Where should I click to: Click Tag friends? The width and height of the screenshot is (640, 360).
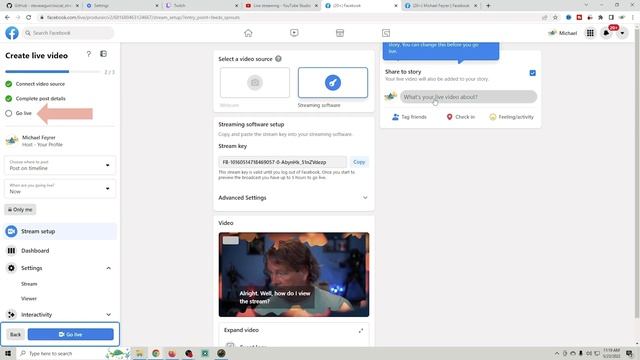[x=409, y=117]
